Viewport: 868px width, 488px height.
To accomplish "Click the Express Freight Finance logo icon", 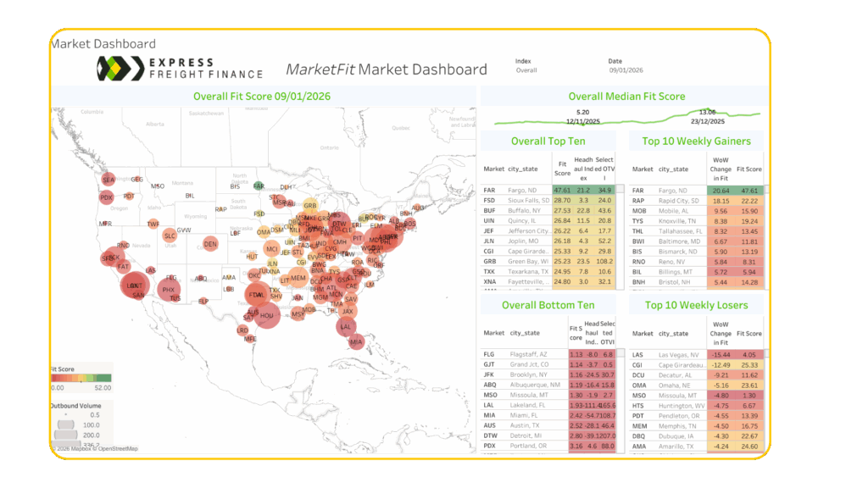I will coord(118,68).
